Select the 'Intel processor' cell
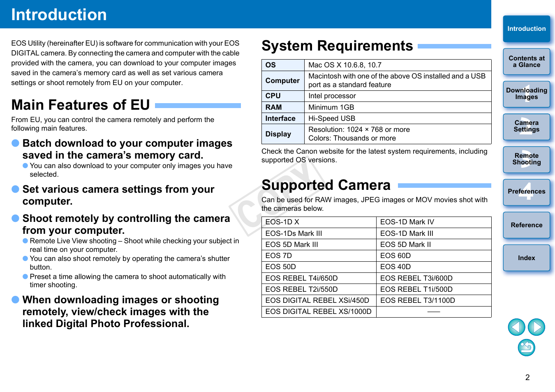This screenshot has height=392, width=555. [x=398, y=96]
